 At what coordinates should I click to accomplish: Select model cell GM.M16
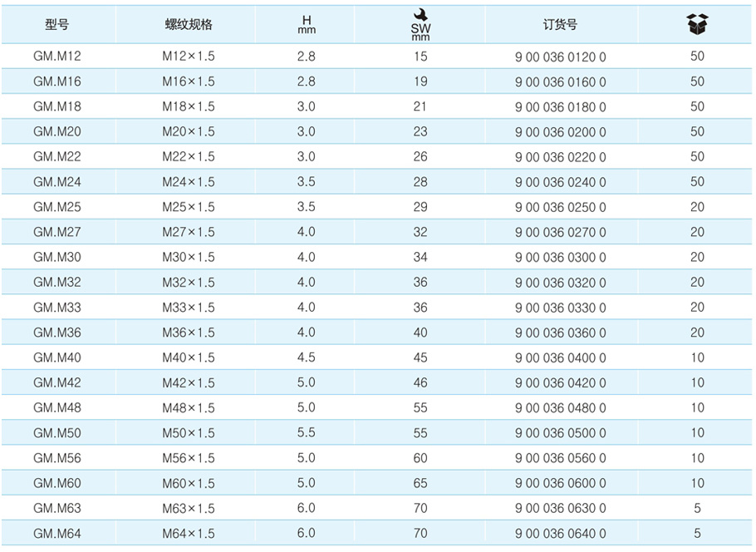pos(56,81)
